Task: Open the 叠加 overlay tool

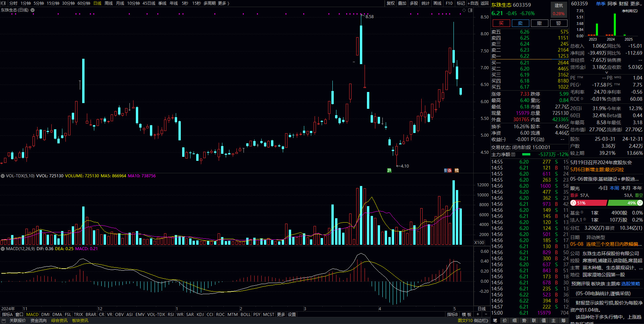Action: (x=402, y=3)
